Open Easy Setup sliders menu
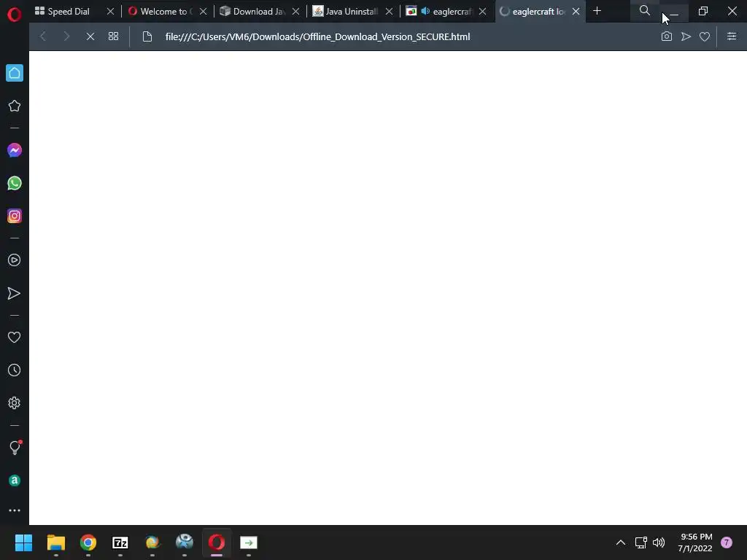The image size is (747, 560). pyautogui.click(x=732, y=36)
